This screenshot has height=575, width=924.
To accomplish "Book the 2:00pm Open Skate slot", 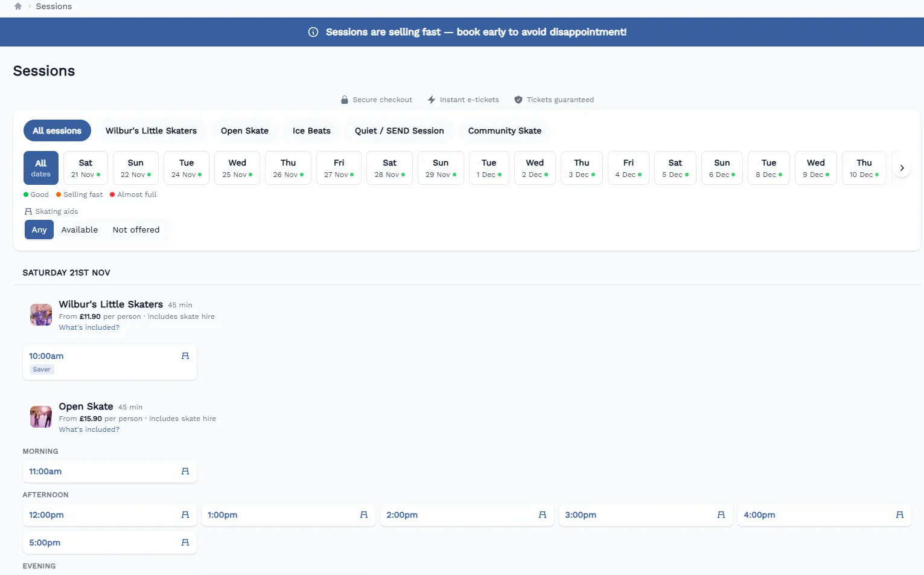I will (x=467, y=515).
